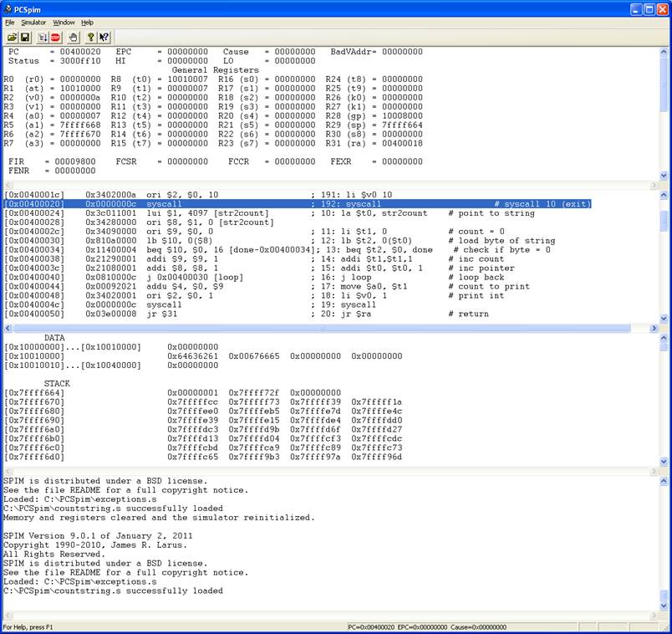Screen dimensions: 672x634
Task: Click the red Stop sign toolbar icon
Action: tap(55, 38)
